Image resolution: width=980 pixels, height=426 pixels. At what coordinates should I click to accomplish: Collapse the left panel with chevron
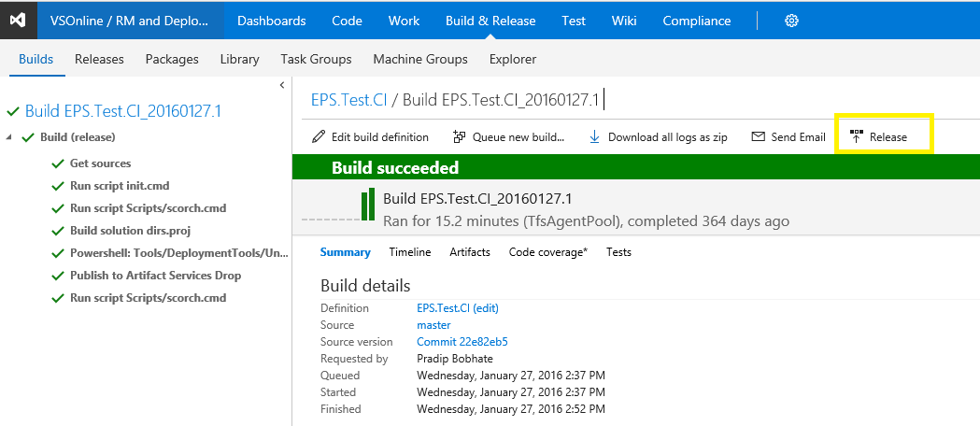(x=282, y=85)
